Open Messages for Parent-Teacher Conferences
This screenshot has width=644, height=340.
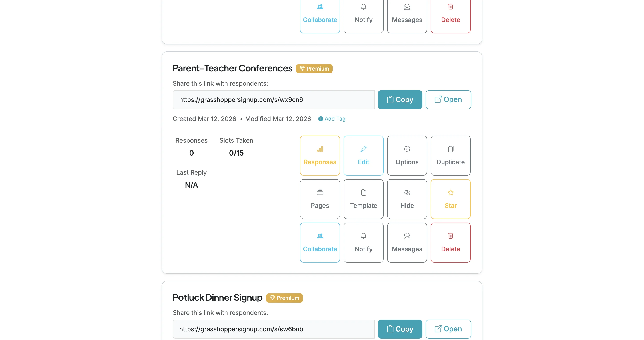coord(407,242)
